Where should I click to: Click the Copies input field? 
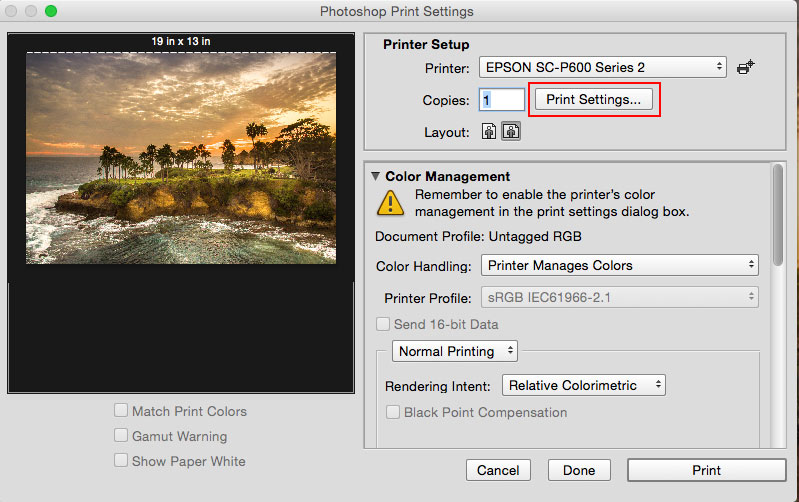[502, 100]
